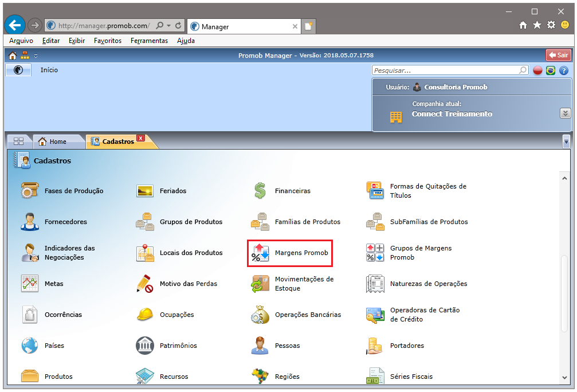Close the Manager browser tab
The width and height of the screenshot is (577, 392).
point(295,26)
